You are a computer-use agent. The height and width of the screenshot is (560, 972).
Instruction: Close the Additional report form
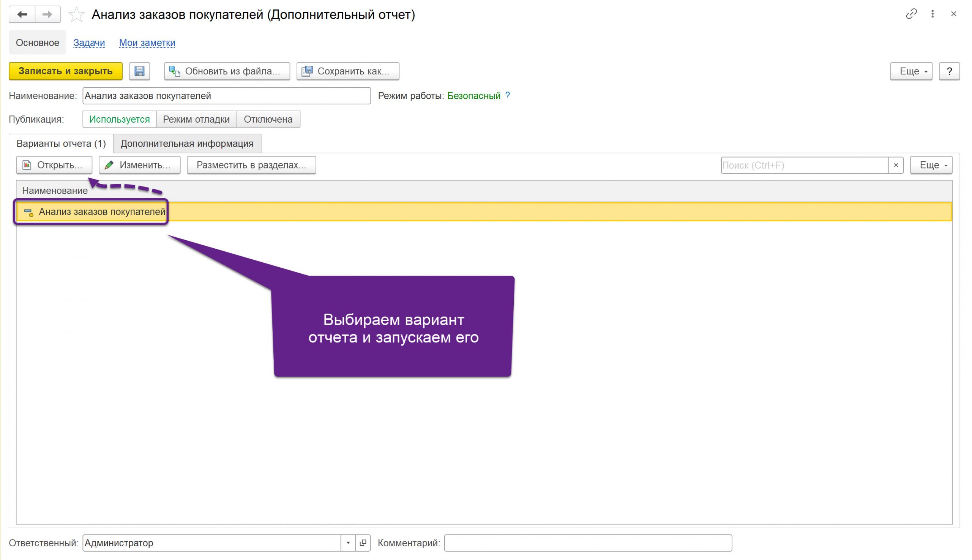pos(953,14)
